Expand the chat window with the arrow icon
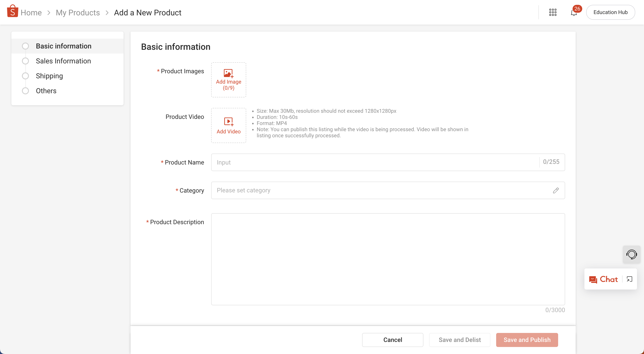 click(x=629, y=279)
